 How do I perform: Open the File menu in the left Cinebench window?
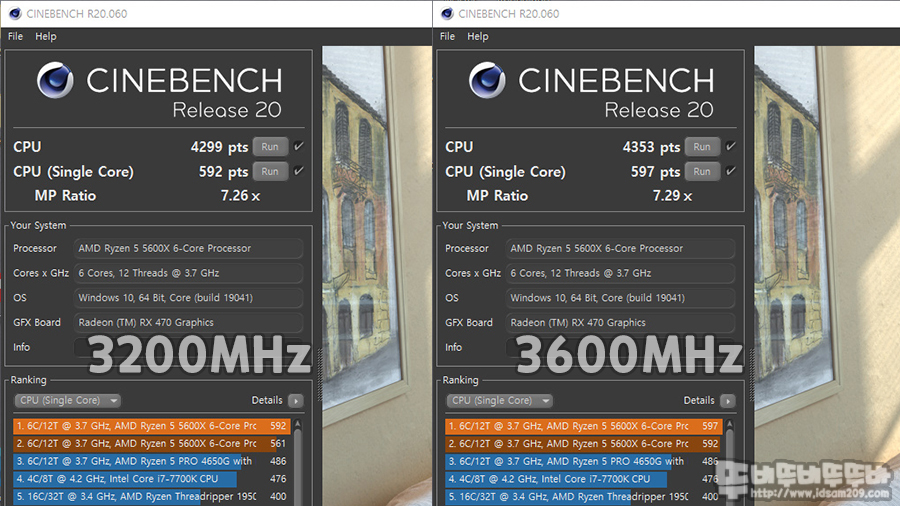pyautogui.click(x=15, y=36)
